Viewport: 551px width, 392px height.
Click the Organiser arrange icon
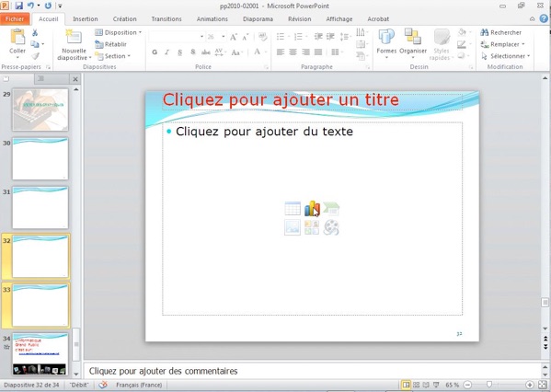[x=412, y=37]
